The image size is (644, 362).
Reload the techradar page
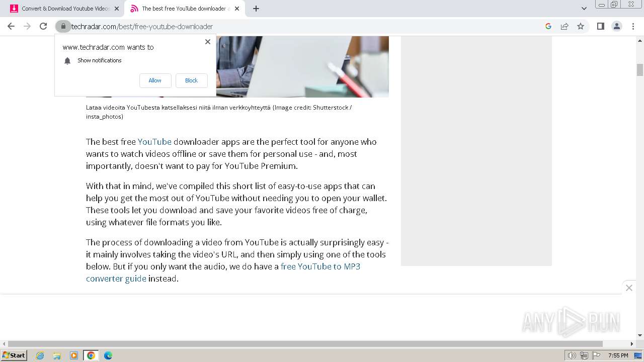coord(43,26)
